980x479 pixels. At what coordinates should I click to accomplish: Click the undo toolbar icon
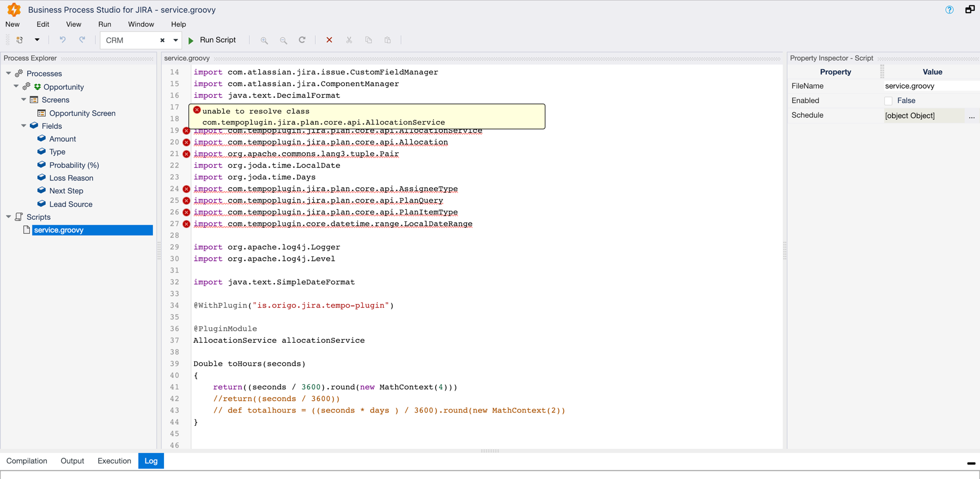62,40
